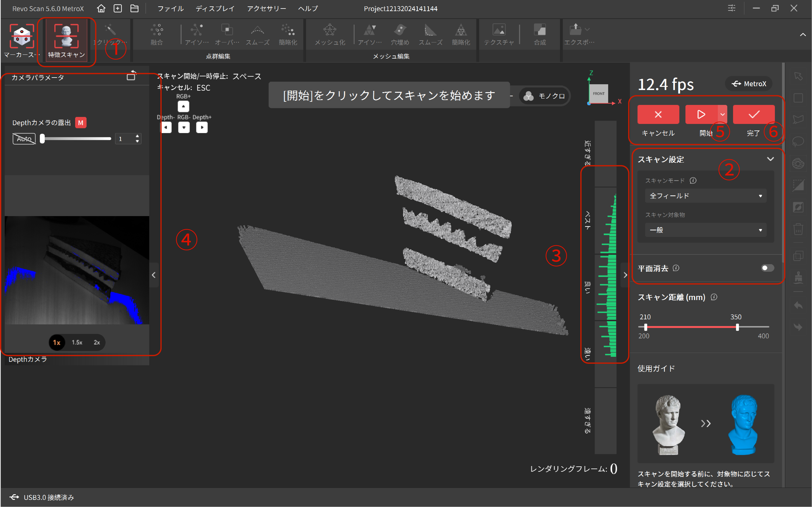812x507 pixels.
Task: Click the undo arrow in right sidebar
Action: (x=798, y=305)
